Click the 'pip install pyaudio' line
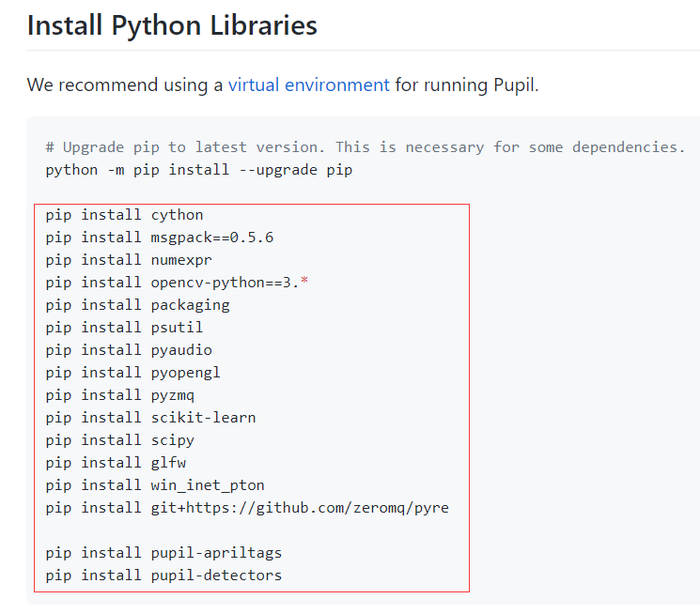700x614 pixels. pyautogui.click(x=129, y=350)
